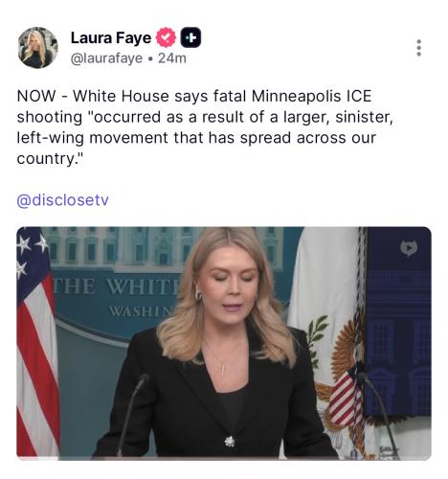Click the pink verified checkmark badge

tap(166, 37)
